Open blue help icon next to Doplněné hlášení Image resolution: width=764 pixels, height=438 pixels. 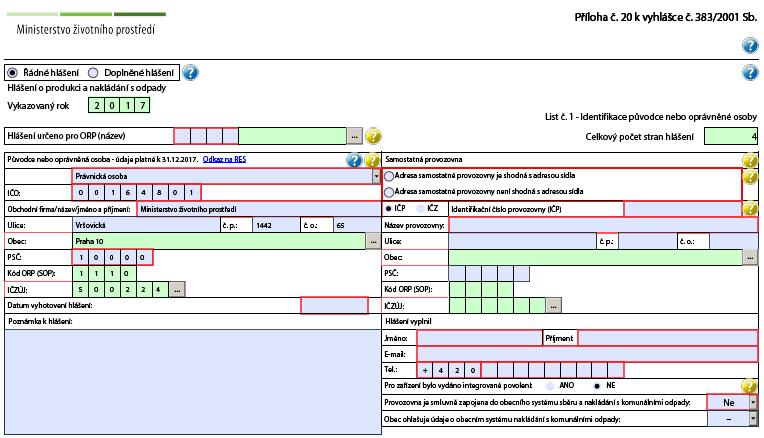click(x=191, y=73)
